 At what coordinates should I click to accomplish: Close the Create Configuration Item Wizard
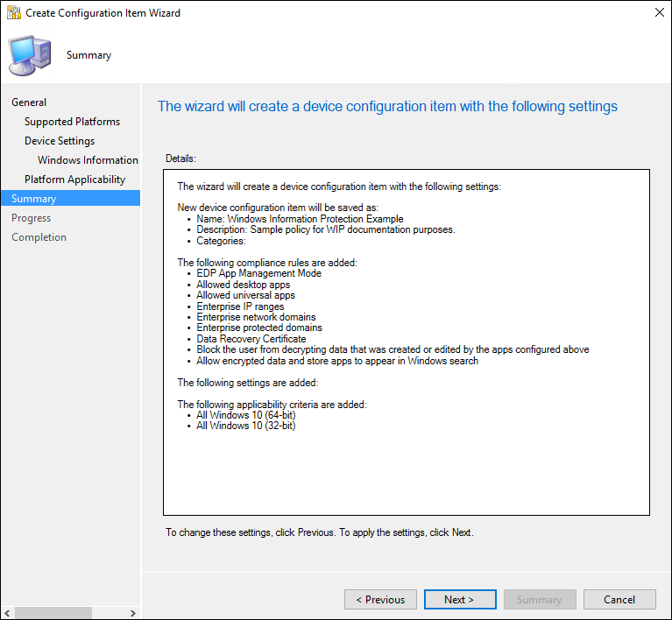[660, 12]
